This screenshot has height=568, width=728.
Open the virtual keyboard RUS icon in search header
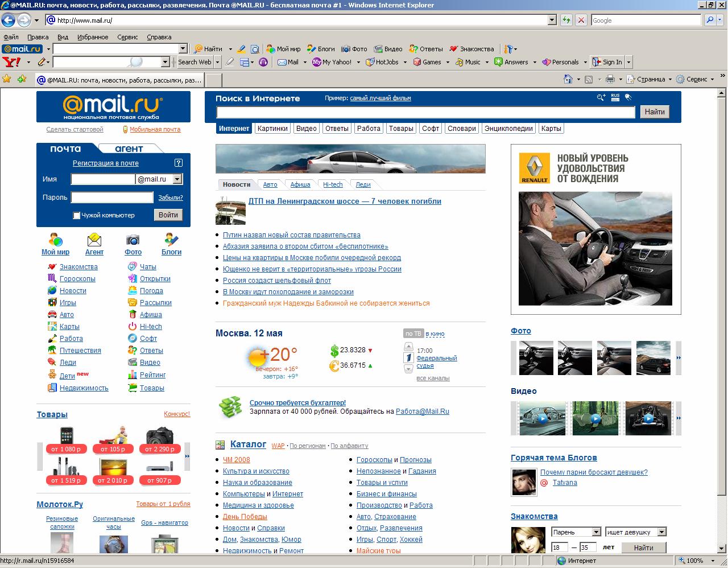point(615,97)
